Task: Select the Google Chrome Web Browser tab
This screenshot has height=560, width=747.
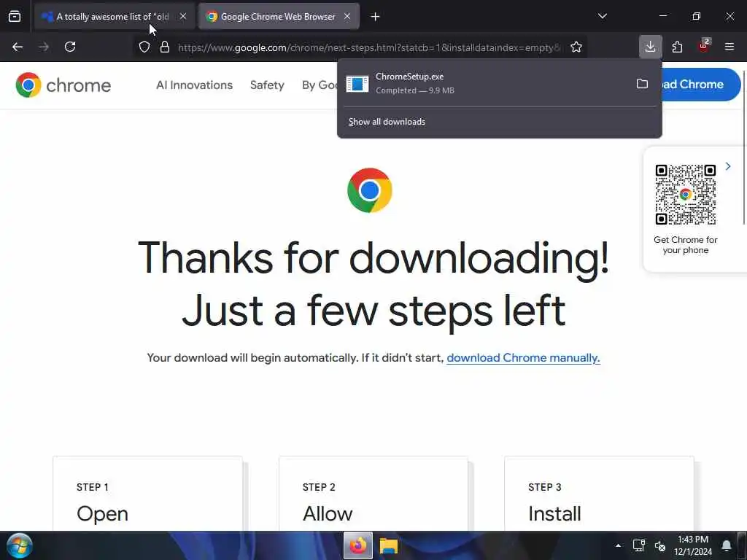Action: (279, 17)
